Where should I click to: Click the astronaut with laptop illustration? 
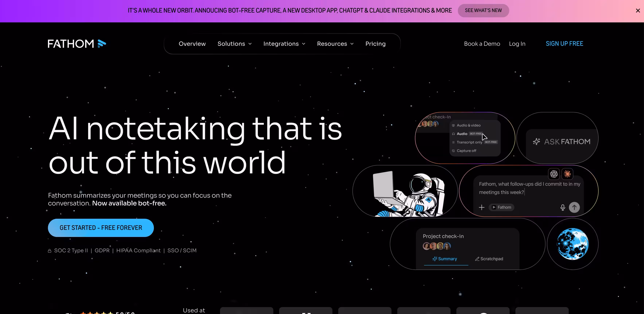coord(409,194)
